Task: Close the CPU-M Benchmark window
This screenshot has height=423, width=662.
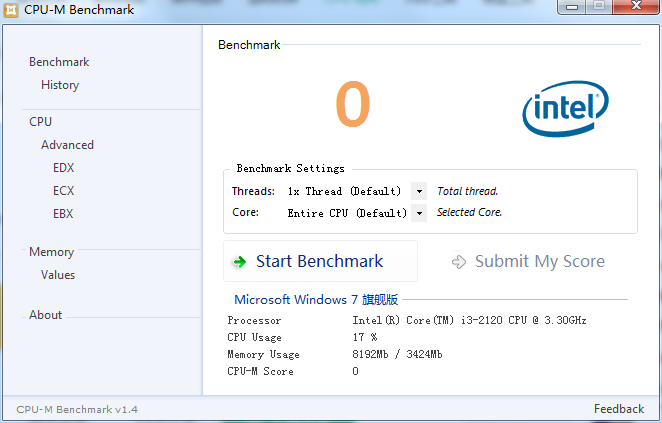Action: point(637,6)
